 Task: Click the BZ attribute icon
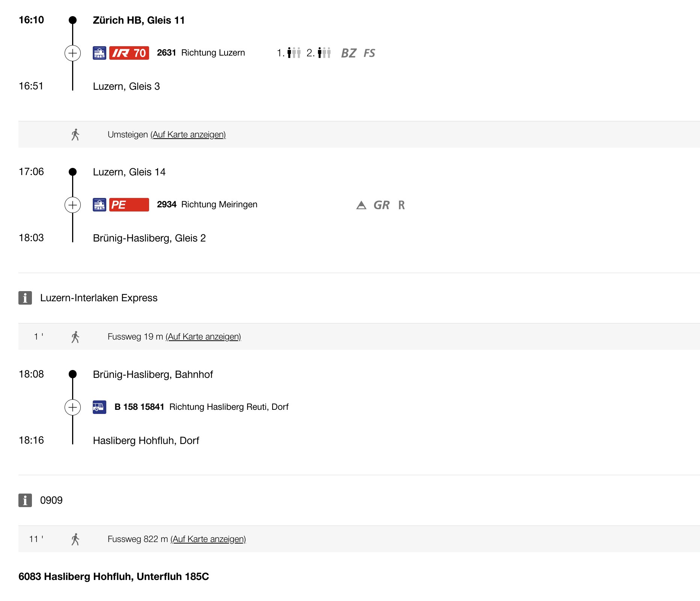(x=348, y=53)
